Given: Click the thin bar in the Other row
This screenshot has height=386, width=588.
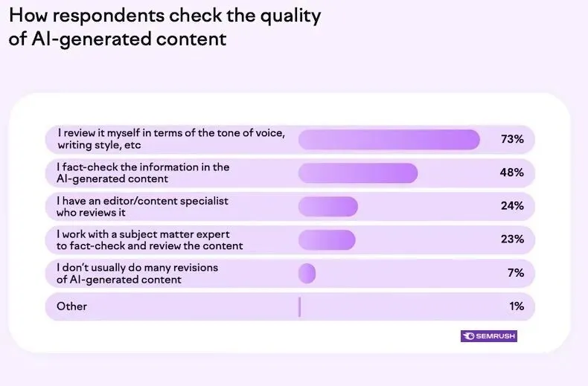Looking at the screenshot, I should click(x=299, y=306).
